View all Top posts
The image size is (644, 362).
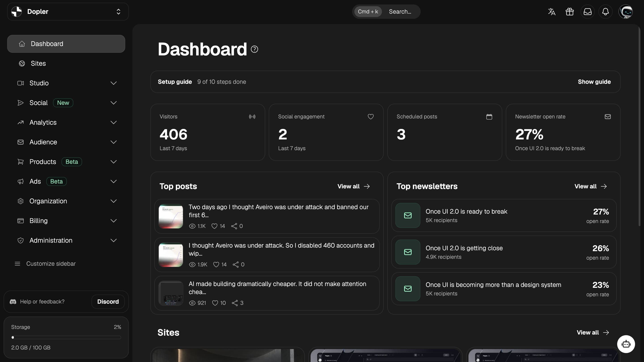click(353, 186)
